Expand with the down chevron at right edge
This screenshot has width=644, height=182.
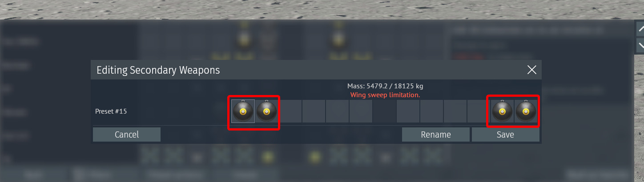[x=640, y=45]
